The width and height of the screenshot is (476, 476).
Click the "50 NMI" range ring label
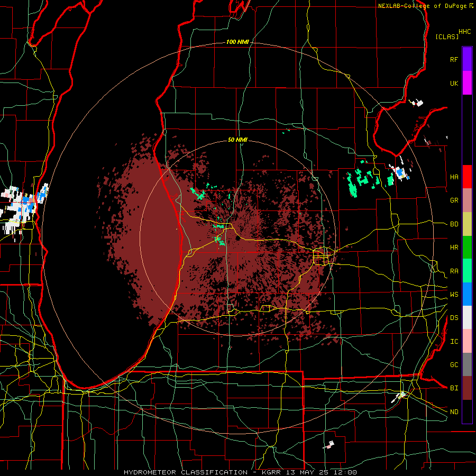[237, 140]
